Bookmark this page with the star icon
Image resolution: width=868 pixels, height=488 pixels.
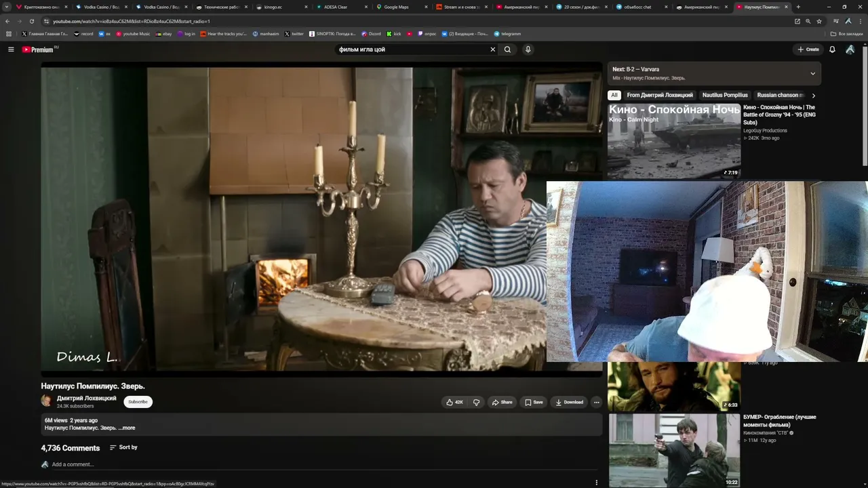819,21
